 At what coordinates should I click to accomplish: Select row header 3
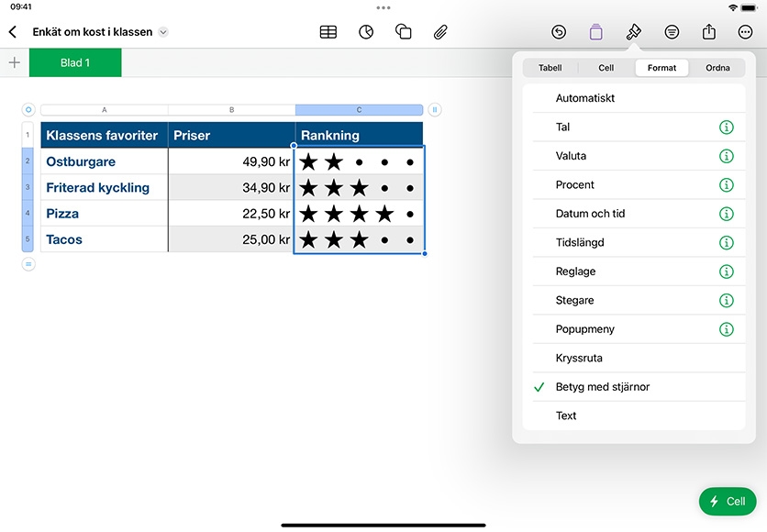[28, 187]
